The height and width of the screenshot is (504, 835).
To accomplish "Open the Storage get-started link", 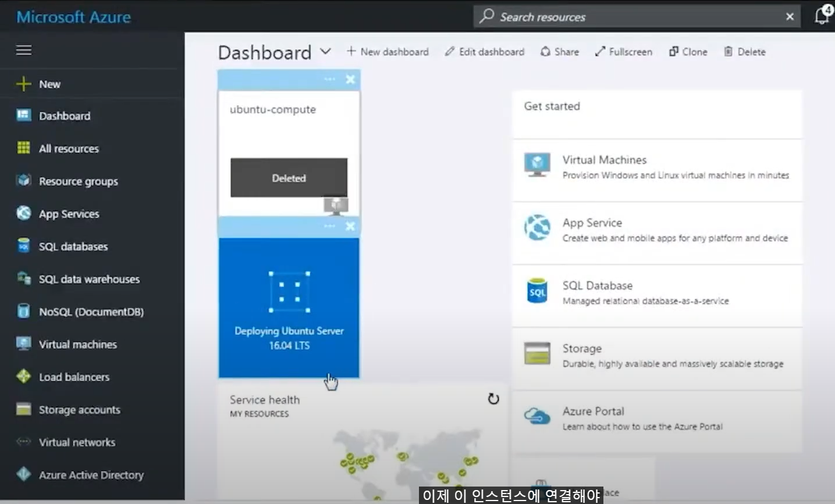I will (657, 359).
